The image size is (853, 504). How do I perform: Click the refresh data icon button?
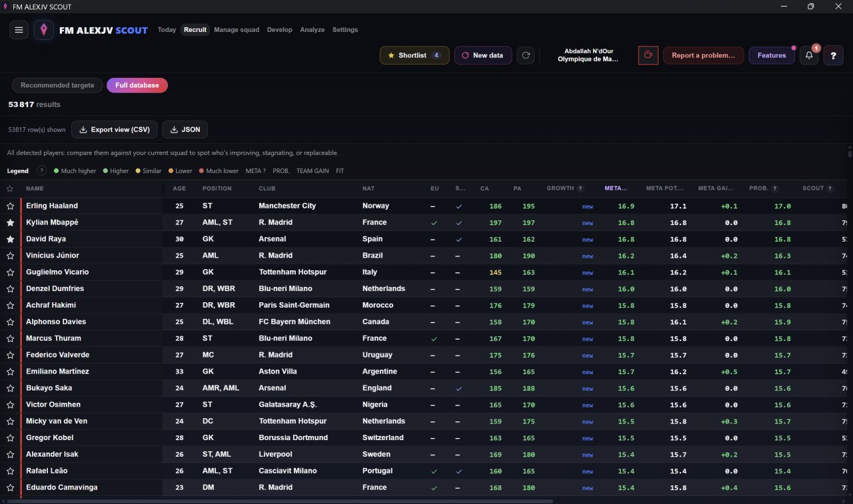(x=526, y=55)
